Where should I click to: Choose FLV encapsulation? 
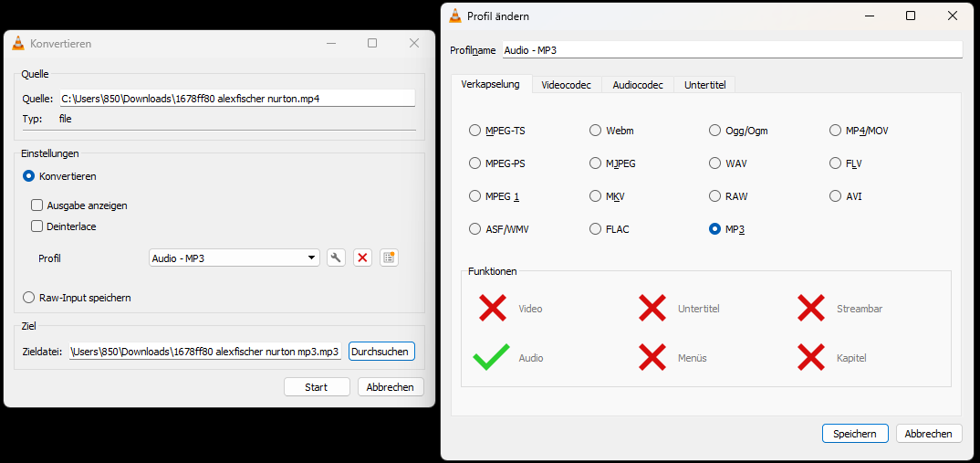(835, 163)
